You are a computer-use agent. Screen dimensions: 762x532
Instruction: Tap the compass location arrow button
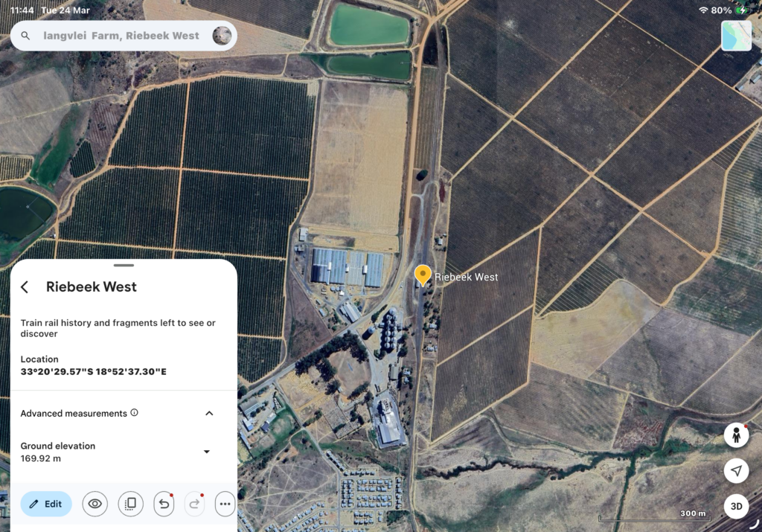tap(736, 471)
